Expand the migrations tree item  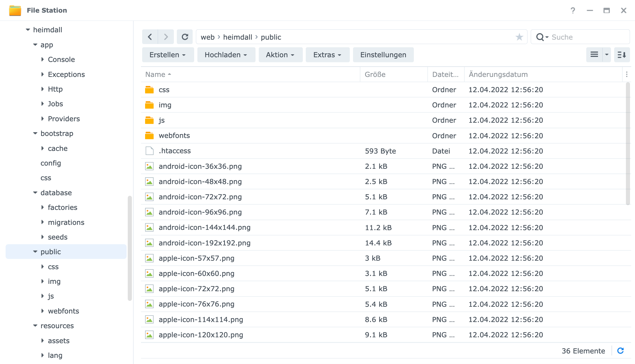click(43, 222)
